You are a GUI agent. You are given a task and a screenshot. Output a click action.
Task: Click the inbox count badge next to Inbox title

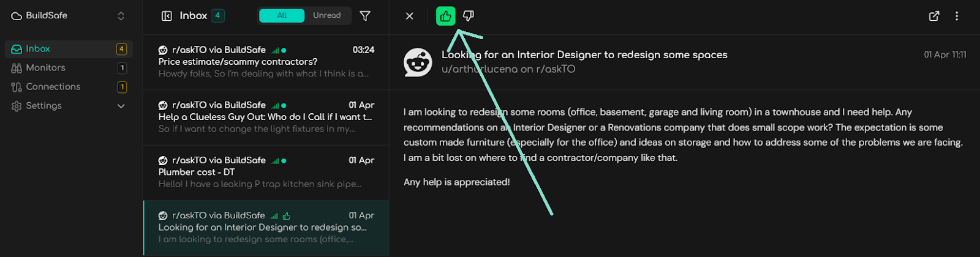tap(217, 15)
